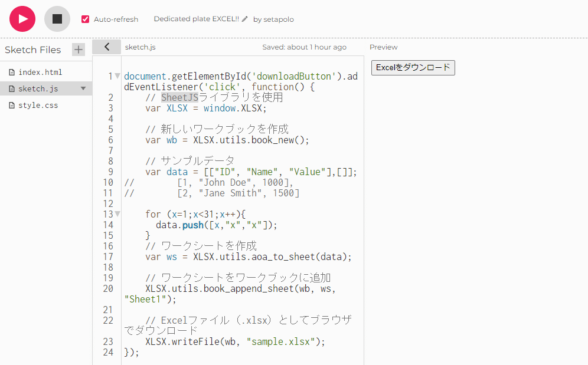588x365 pixels.
Task: Click the sketch.js file icon in sidebar
Action: point(11,89)
